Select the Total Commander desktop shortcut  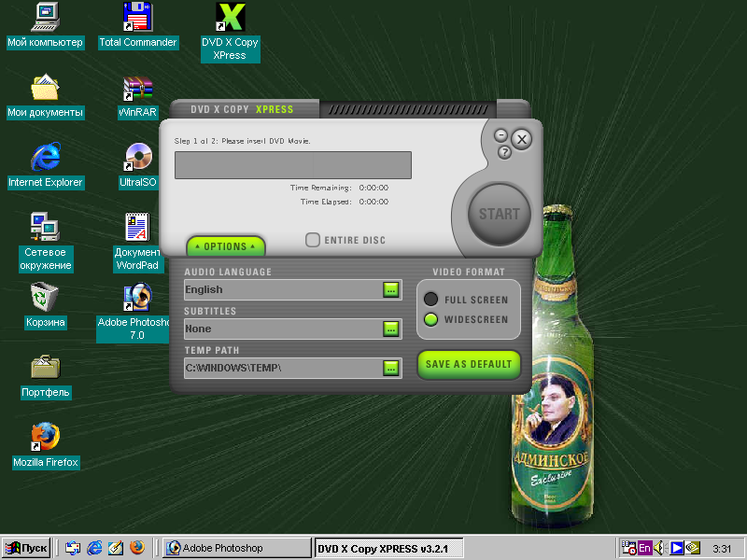(x=138, y=20)
